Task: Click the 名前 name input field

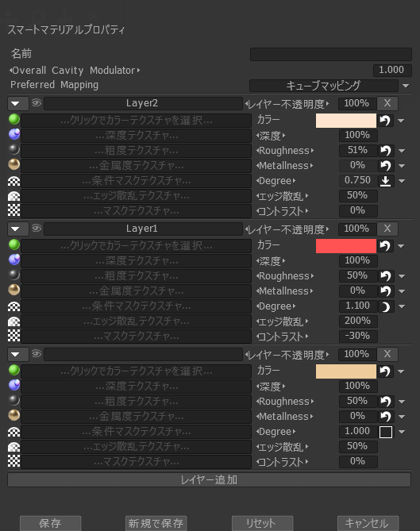Action: pos(331,54)
